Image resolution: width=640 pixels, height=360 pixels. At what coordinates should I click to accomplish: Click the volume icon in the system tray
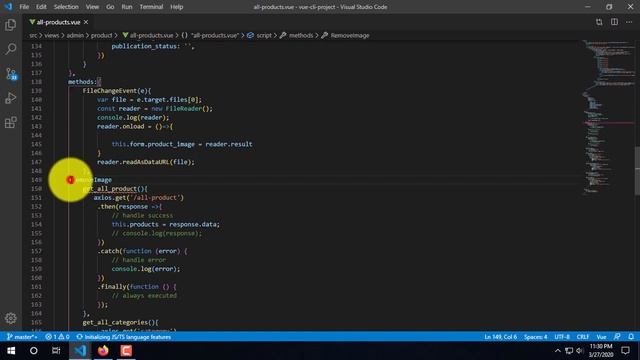(580, 351)
